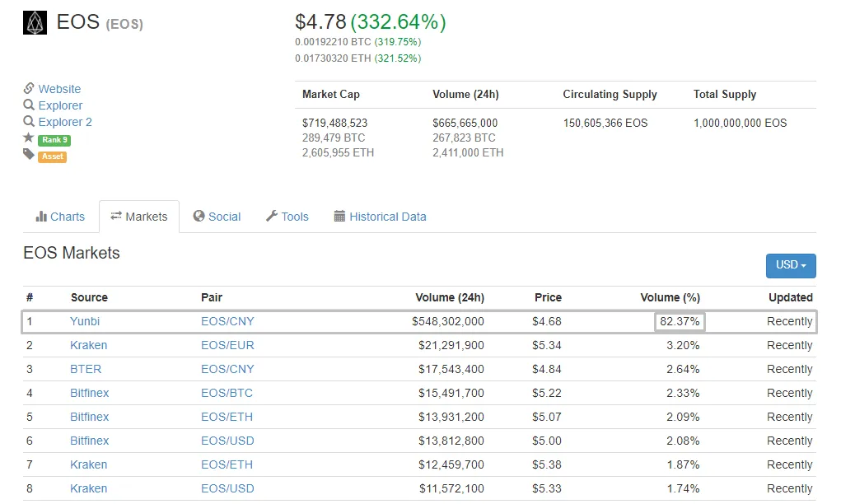Image resolution: width=841 pixels, height=504 pixels.
Task: Open the Explorer 2 link
Action: 65,122
